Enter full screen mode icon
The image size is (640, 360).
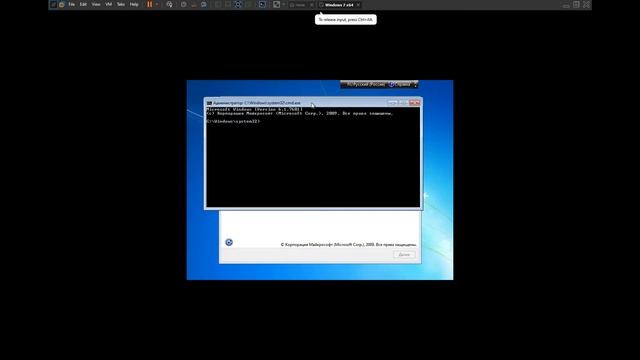coord(238,4)
